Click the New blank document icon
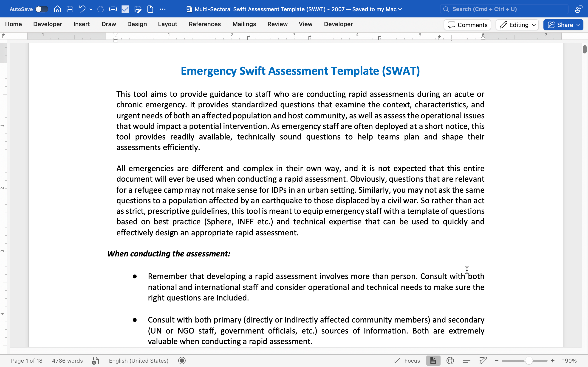This screenshot has height=367, width=588. click(150, 9)
